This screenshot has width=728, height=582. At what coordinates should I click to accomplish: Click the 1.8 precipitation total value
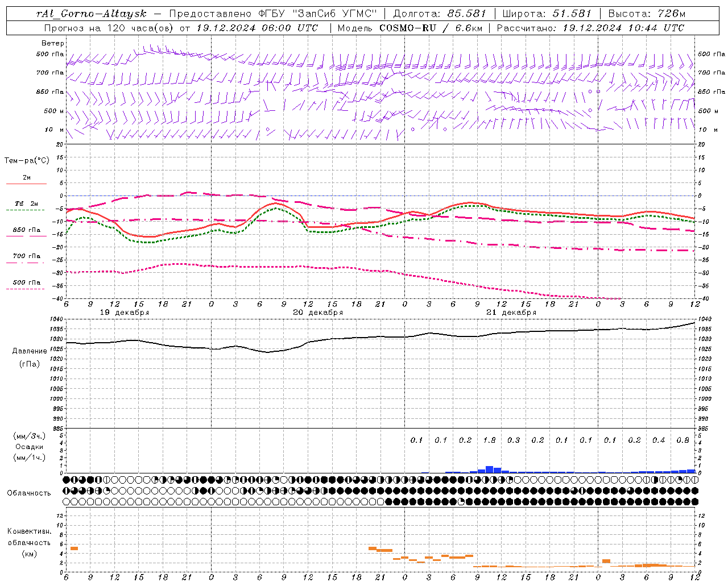489,440
